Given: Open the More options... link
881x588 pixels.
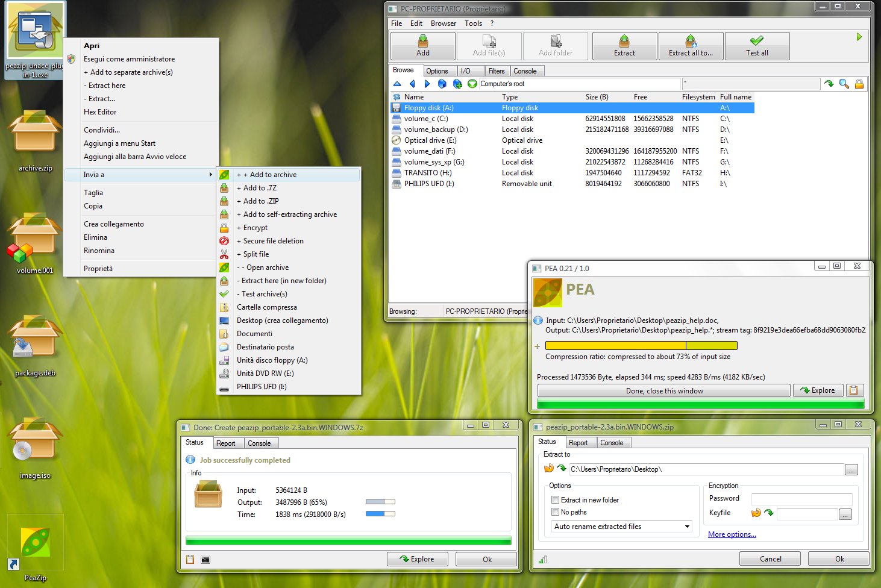Looking at the screenshot, I should [732, 534].
